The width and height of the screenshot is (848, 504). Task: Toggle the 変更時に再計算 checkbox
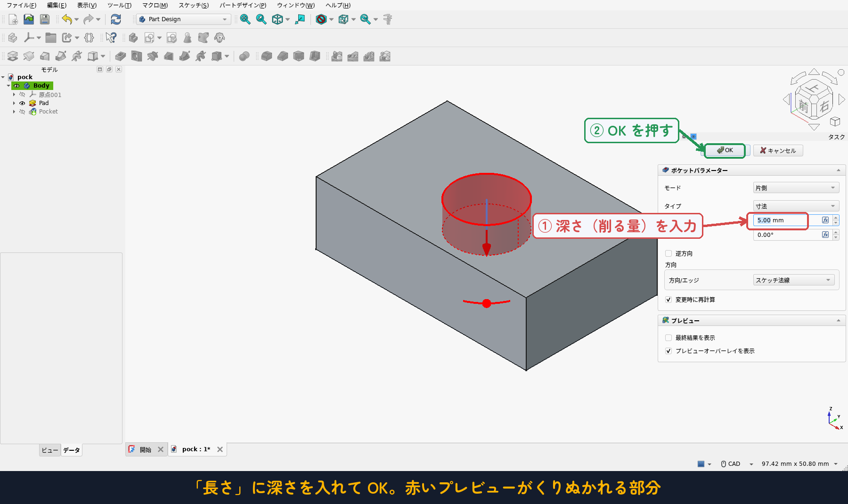point(669,300)
